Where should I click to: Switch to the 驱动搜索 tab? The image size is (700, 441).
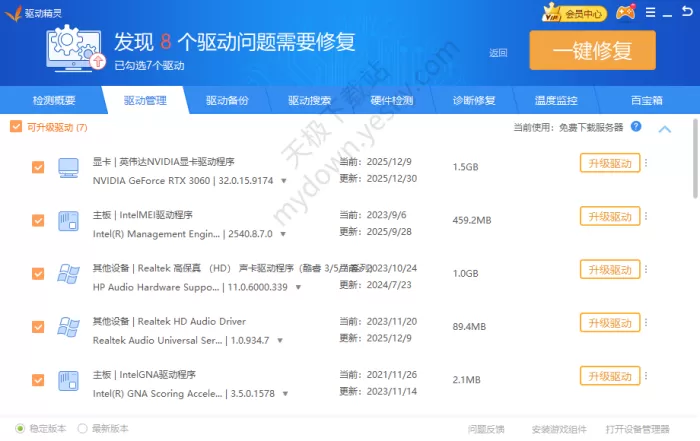click(309, 100)
